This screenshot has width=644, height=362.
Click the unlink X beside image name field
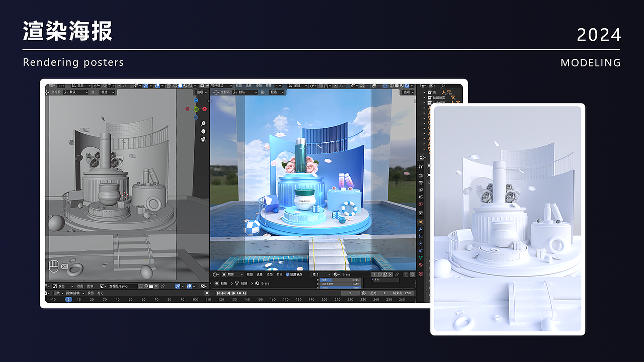pos(156,286)
